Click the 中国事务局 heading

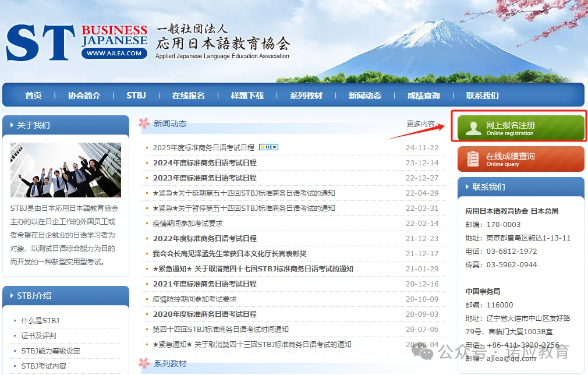click(483, 291)
